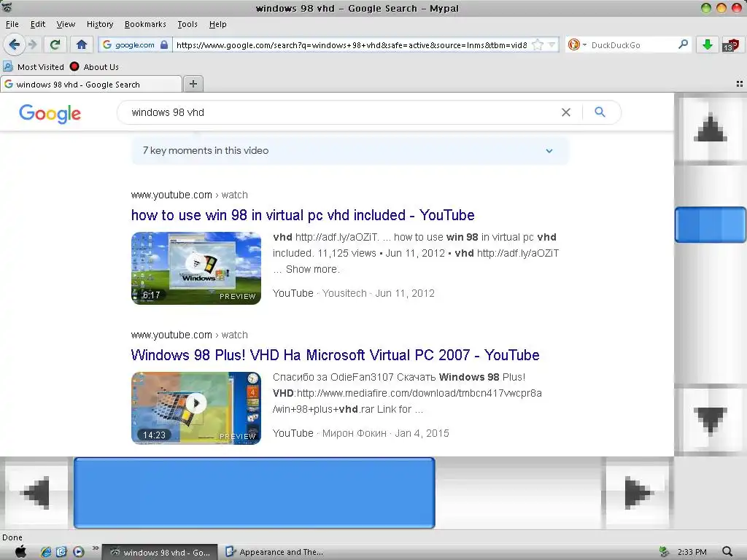Click the 'Мирон Фокин' channel name text
The width and height of the screenshot is (747, 560).
pyautogui.click(x=355, y=433)
